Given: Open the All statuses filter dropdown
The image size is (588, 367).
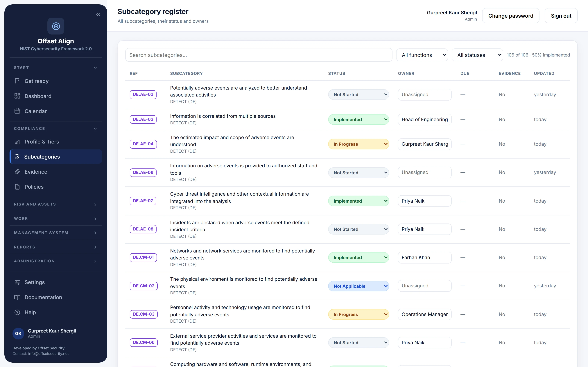Looking at the screenshot, I should click(x=477, y=55).
